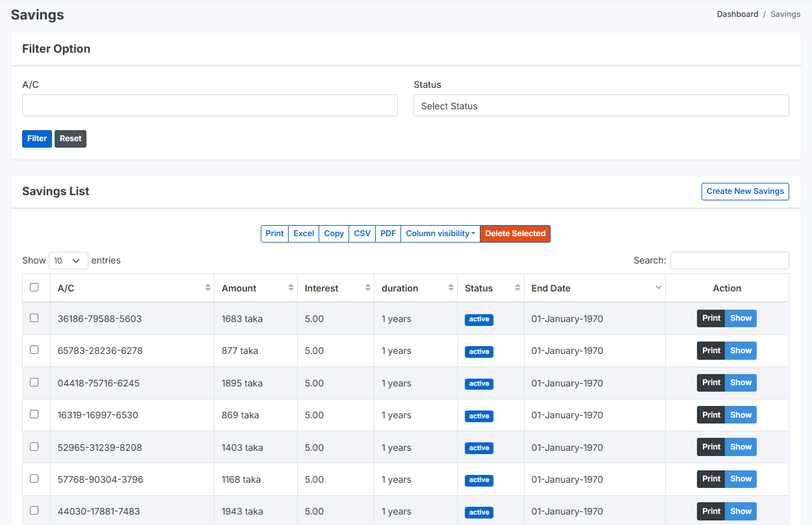Apply the Filter button
The width and height of the screenshot is (812, 525).
click(37, 139)
